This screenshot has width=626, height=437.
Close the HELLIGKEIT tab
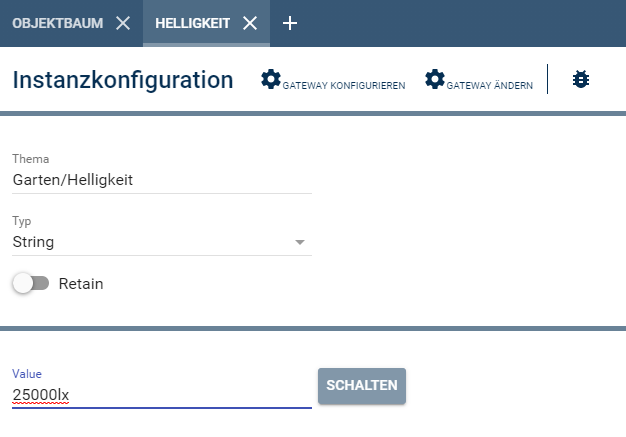click(250, 23)
